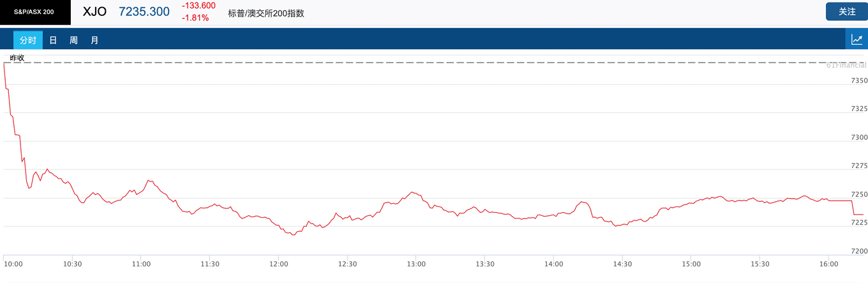This screenshot has width=868, height=283.
Task: Select the 10:00 time axis marker
Action: tap(13, 263)
